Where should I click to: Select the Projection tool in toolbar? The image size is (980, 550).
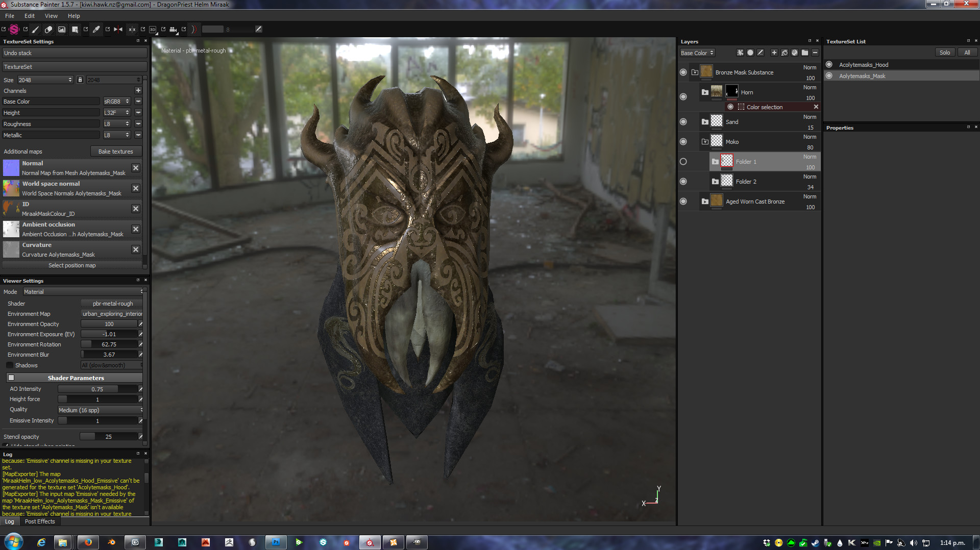click(62, 29)
